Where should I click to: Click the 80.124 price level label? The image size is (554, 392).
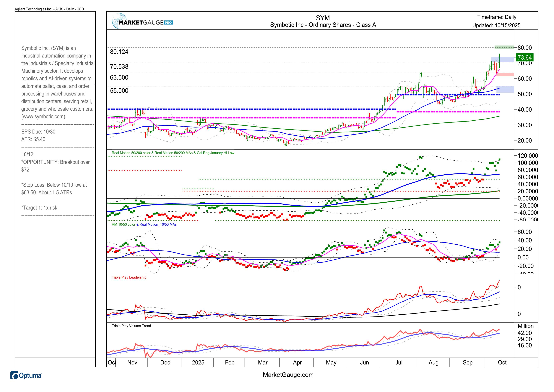119,52
